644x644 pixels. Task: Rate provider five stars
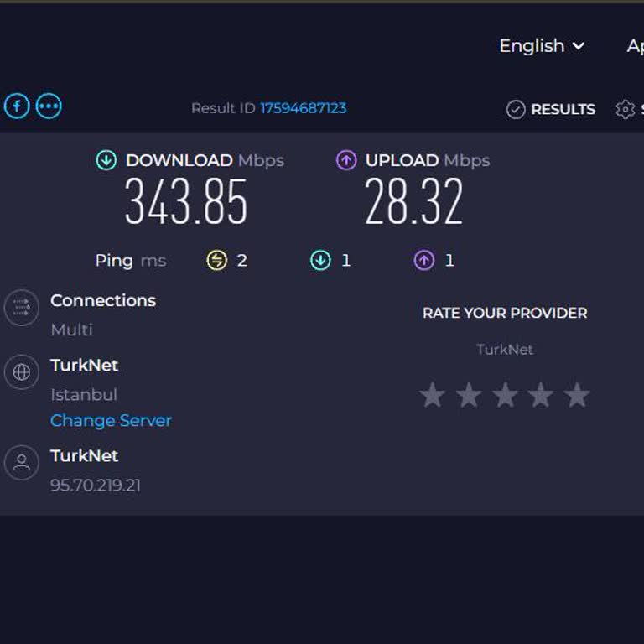click(x=577, y=395)
